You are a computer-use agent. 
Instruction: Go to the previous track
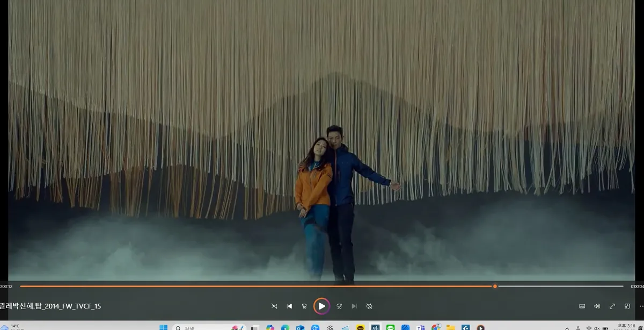[289, 306]
